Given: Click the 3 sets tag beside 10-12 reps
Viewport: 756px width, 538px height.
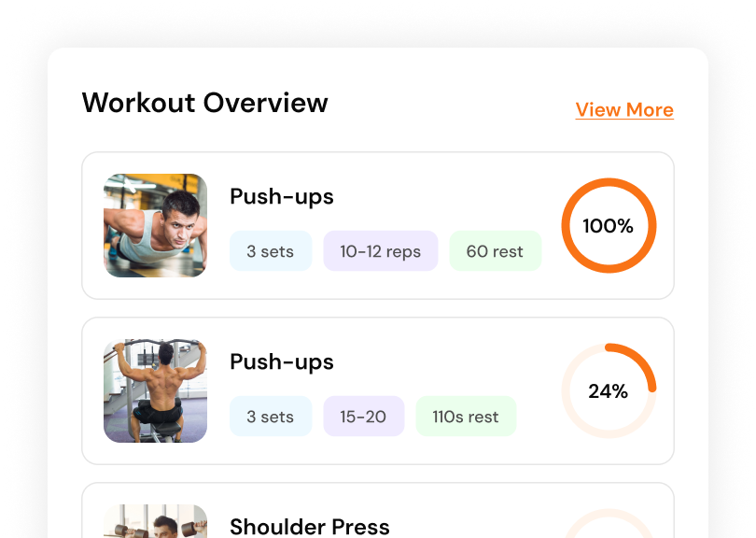Looking at the screenshot, I should click(271, 251).
